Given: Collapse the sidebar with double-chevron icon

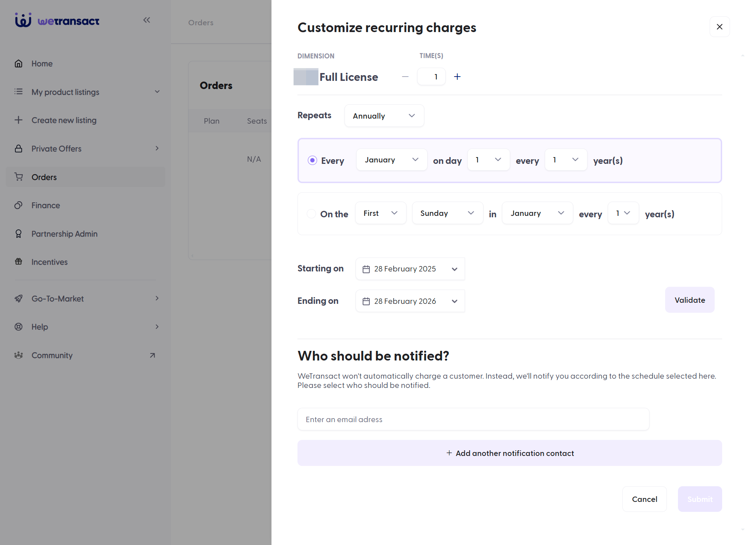Looking at the screenshot, I should coord(147,20).
